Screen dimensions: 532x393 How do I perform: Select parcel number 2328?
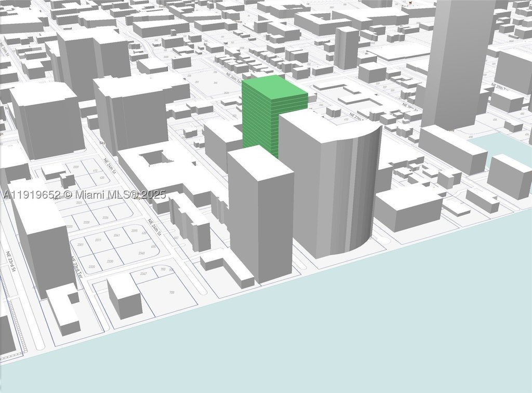point(86,222)
